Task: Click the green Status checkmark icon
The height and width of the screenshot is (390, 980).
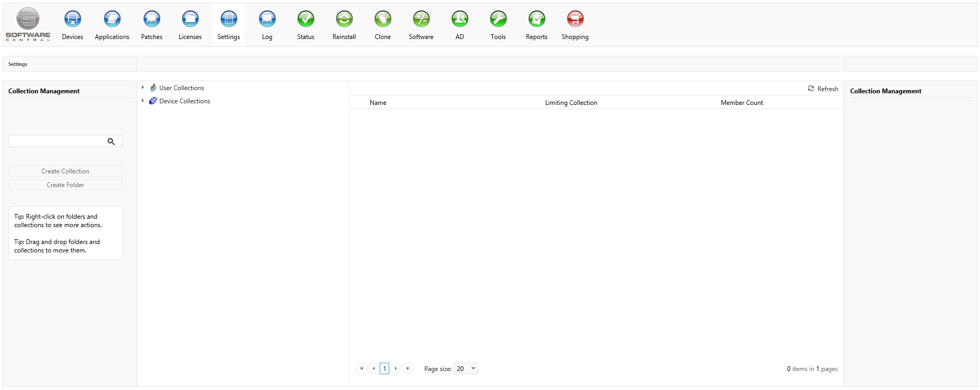Action: click(305, 19)
